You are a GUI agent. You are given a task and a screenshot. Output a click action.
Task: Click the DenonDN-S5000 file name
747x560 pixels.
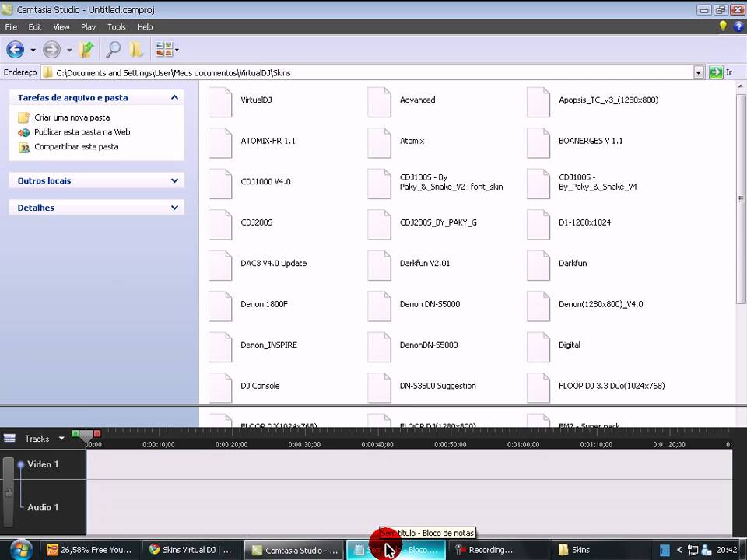pyautogui.click(x=429, y=345)
